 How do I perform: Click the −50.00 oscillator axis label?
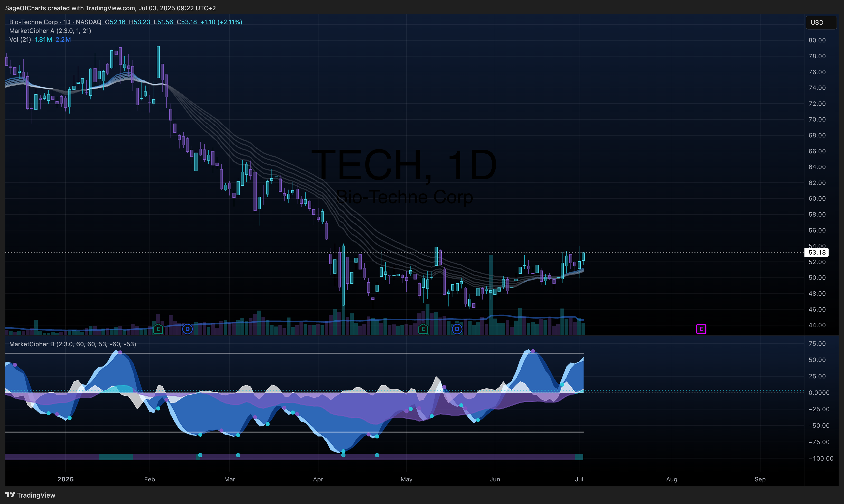point(819,426)
